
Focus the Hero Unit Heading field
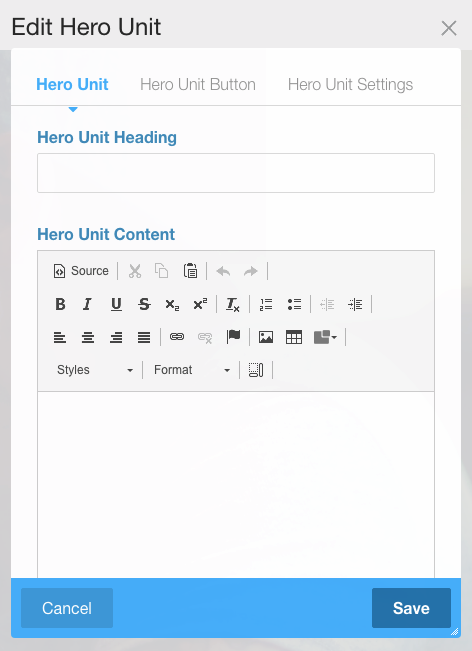coord(236,173)
